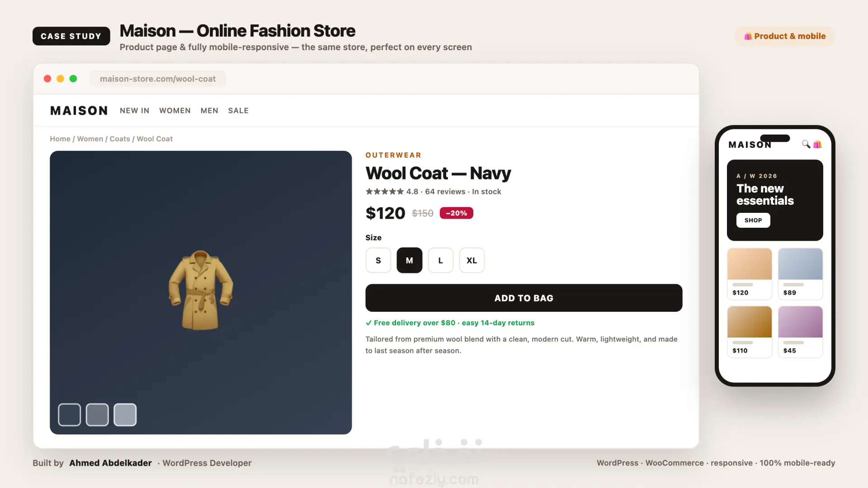Click the yellow macOS window dot
The width and height of the screenshot is (868, 488).
click(60, 79)
